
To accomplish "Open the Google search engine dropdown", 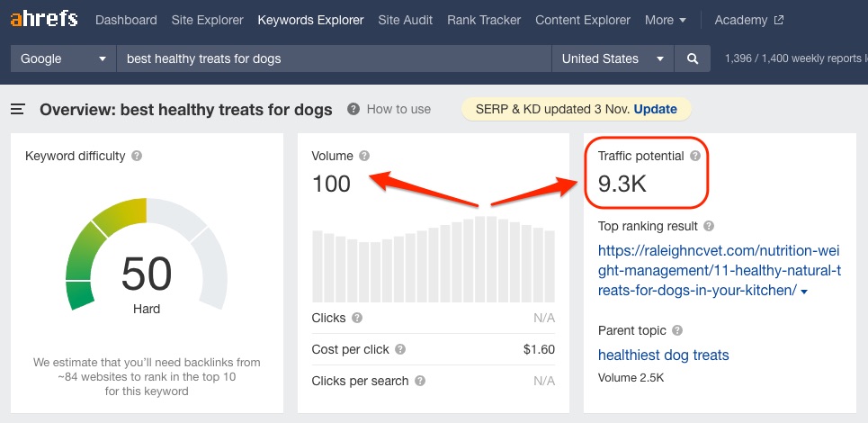I will click(63, 58).
